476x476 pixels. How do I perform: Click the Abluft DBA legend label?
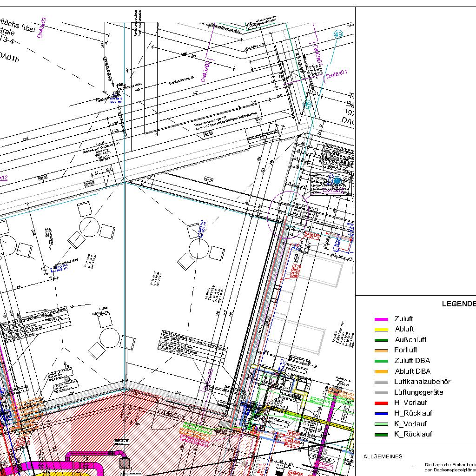coord(412,371)
